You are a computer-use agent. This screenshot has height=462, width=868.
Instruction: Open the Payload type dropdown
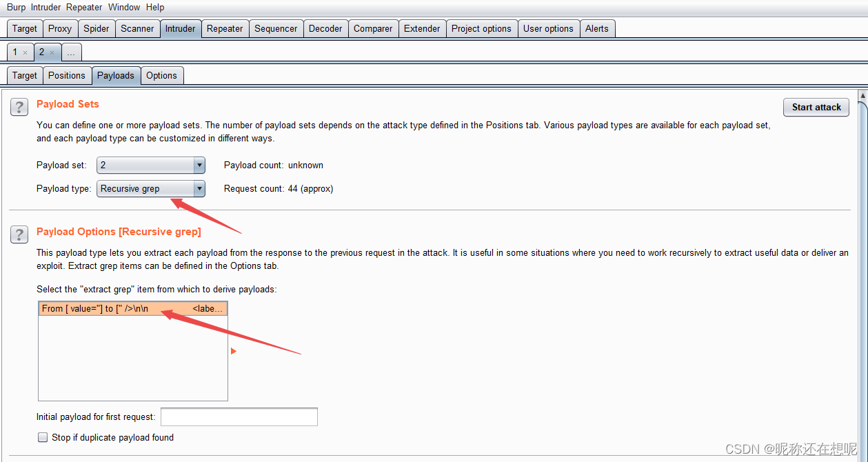[x=151, y=188]
